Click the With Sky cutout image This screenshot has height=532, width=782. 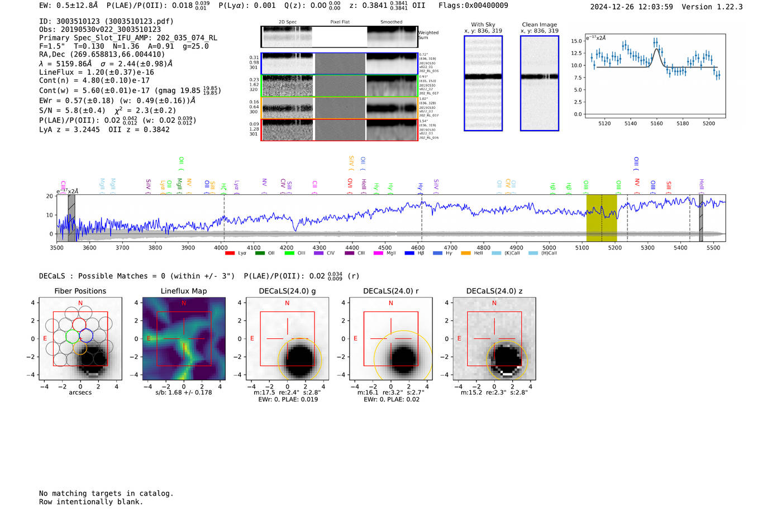(483, 83)
